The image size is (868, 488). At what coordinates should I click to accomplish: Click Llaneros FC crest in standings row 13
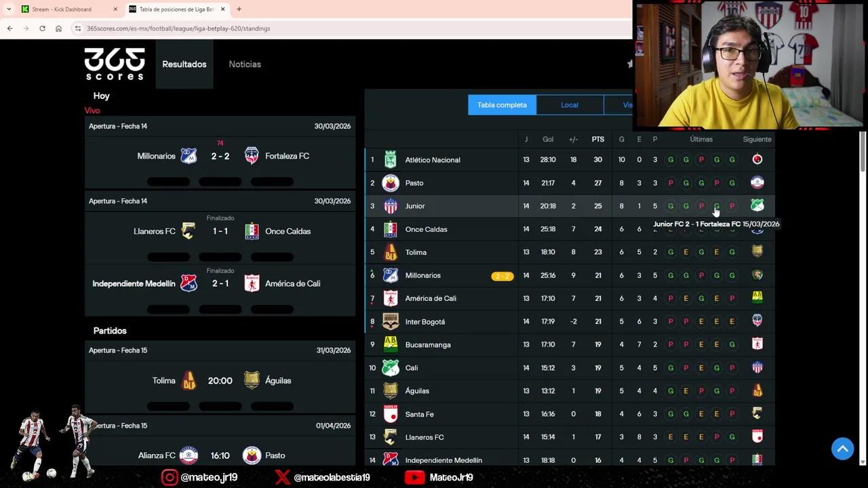point(391,437)
